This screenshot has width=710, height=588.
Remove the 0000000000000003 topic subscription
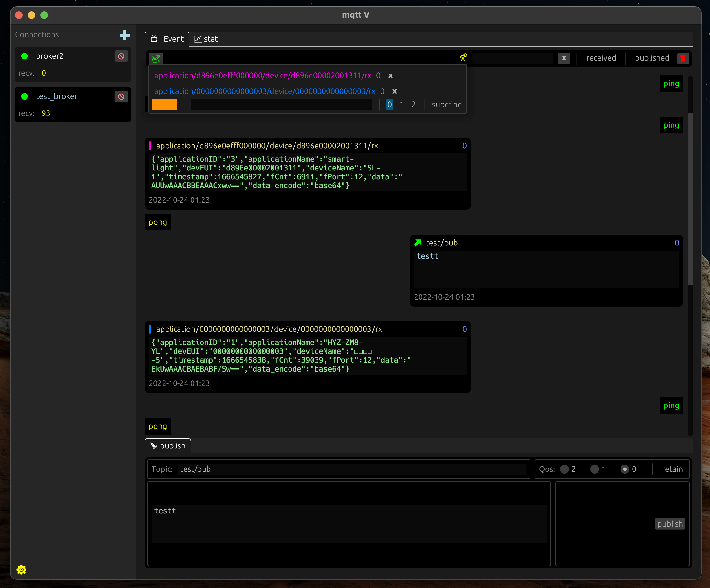pos(395,91)
